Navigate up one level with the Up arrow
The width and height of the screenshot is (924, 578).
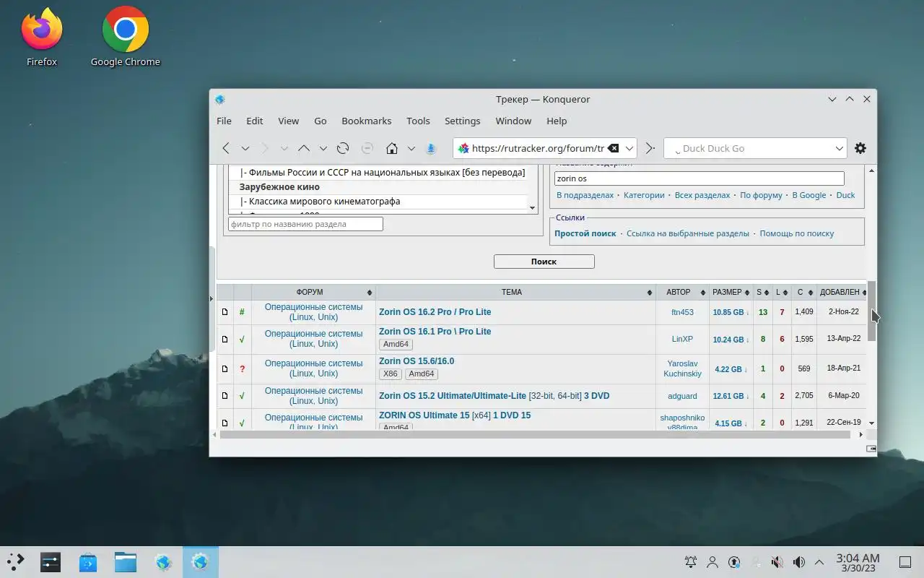pyautogui.click(x=304, y=148)
